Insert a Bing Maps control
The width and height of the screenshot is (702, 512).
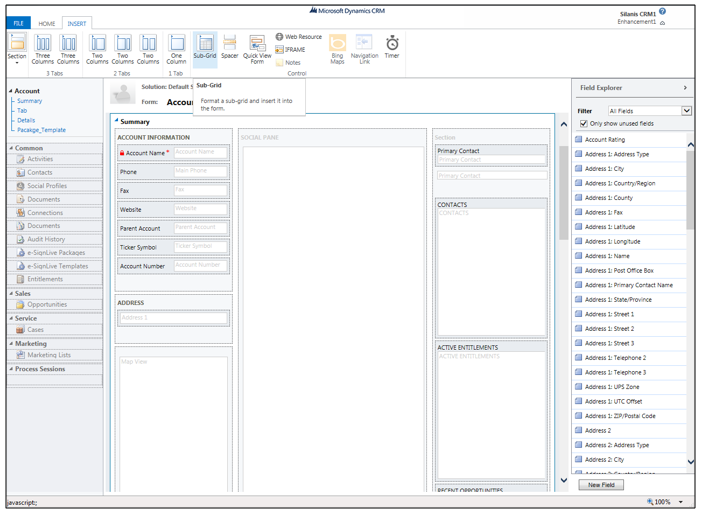pos(337,49)
